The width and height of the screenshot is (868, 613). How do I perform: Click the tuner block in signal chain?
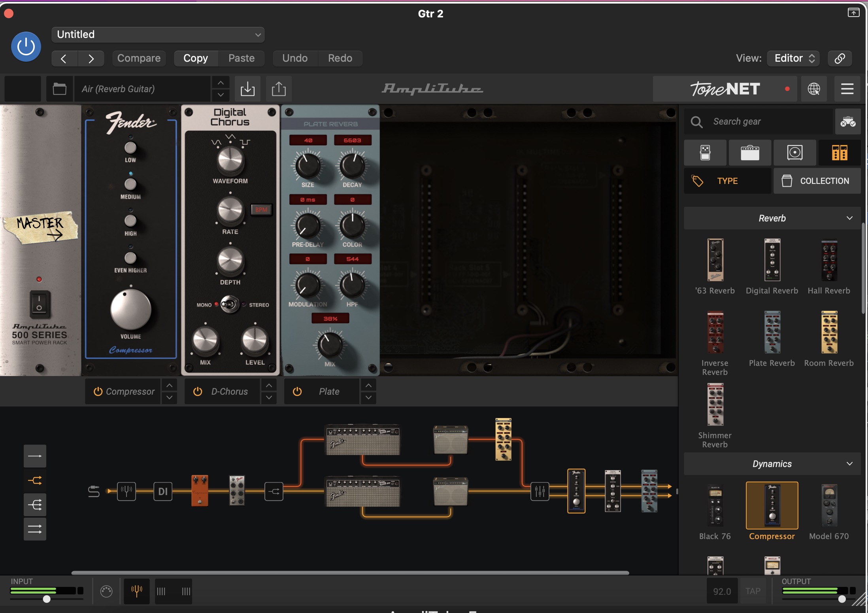[x=126, y=492]
